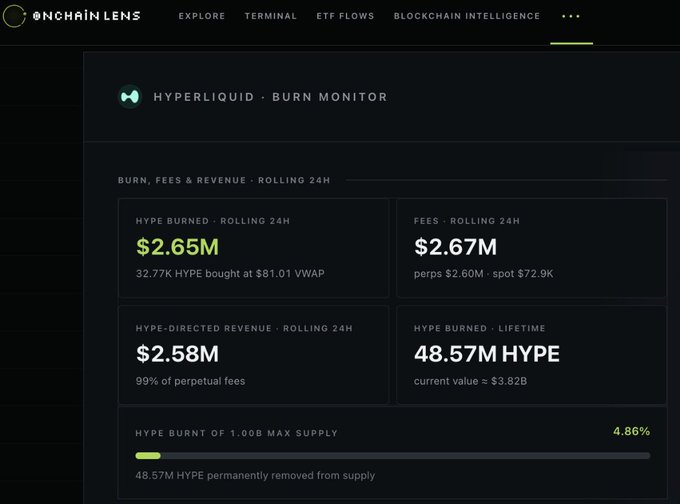Open the three-dot more menu
680x504 pixels.
571,16
